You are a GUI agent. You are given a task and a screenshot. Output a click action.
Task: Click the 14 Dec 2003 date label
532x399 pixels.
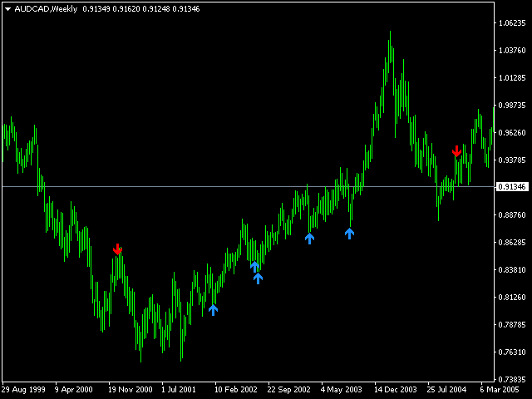tap(396, 390)
